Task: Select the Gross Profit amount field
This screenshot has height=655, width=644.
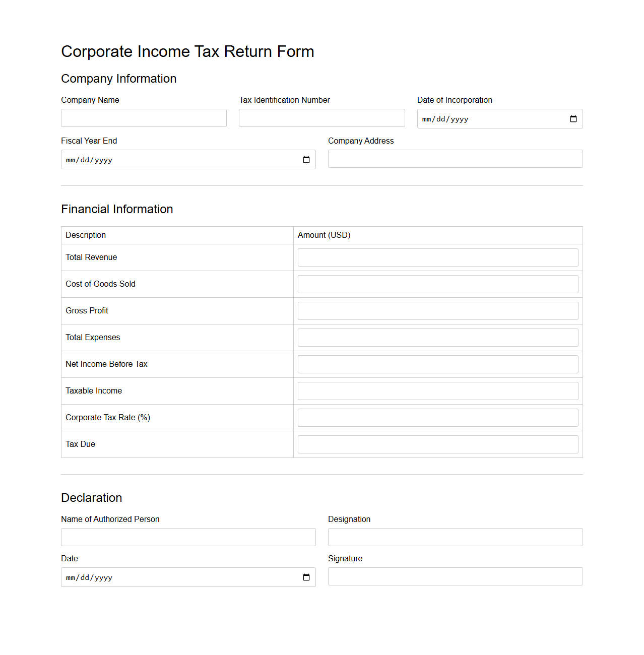Action: [437, 310]
